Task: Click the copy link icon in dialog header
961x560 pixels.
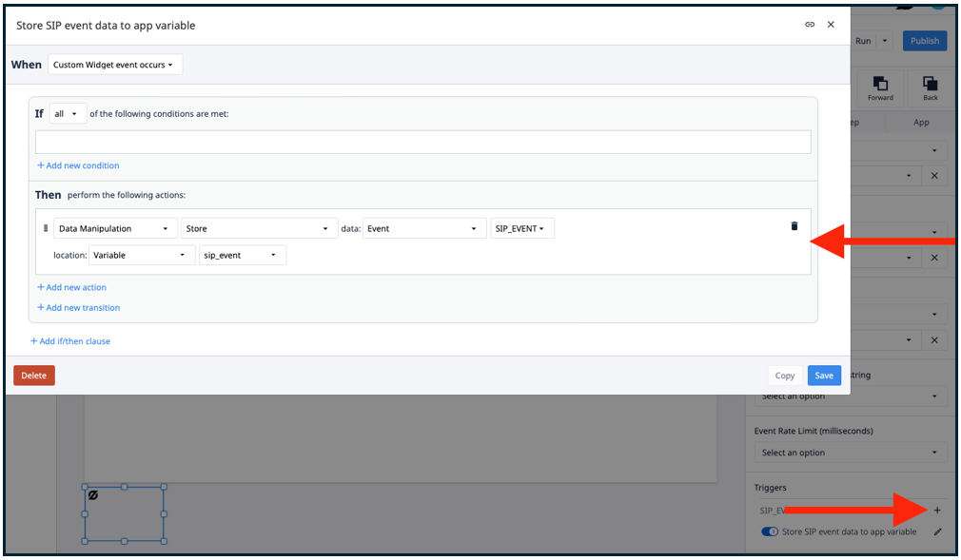Action: [x=810, y=25]
